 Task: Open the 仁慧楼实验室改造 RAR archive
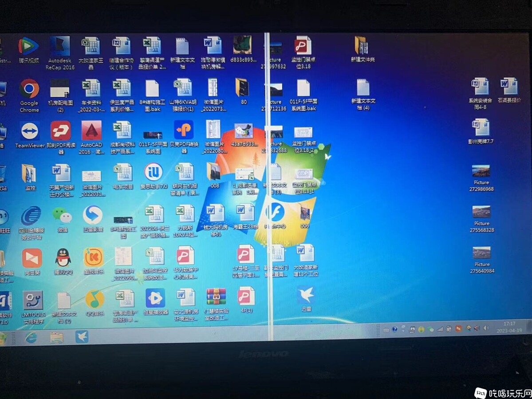tap(217, 304)
